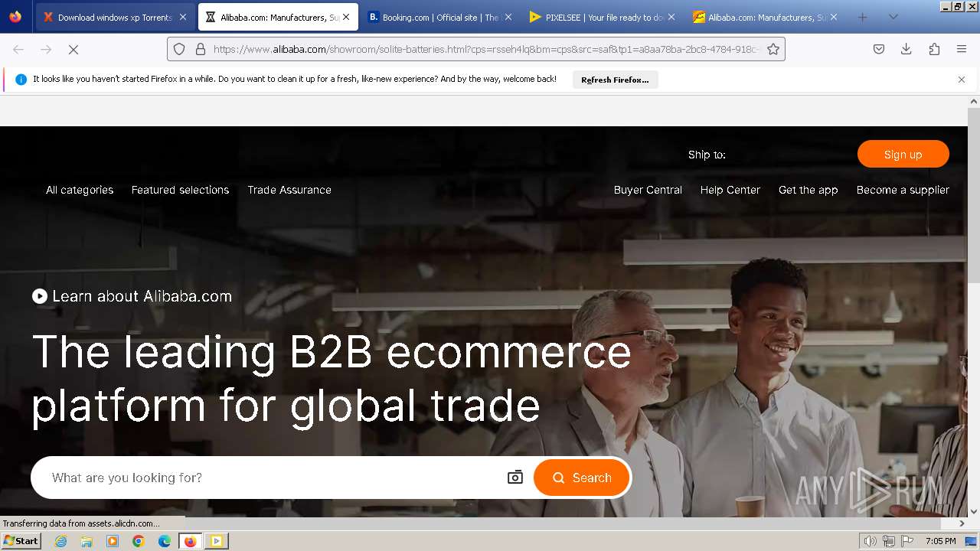The width and height of the screenshot is (980, 551).
Task: Play the Learn about Alibaba.com video icon
Action: coord(40,296)
